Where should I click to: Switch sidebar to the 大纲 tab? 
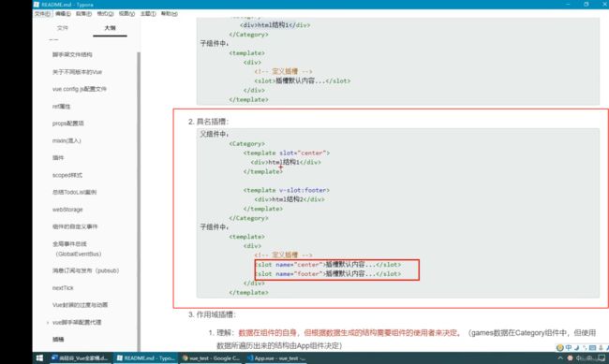click(x=110, y=28)
